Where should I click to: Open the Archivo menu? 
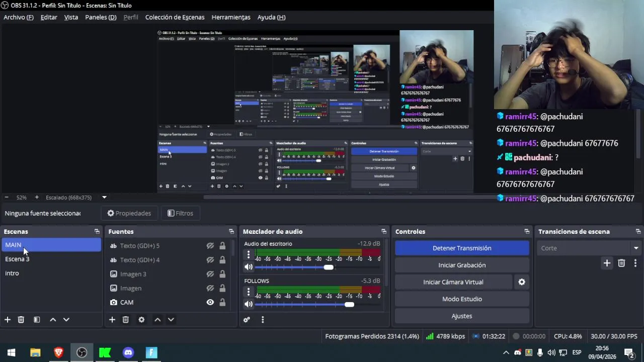click(19, 17)
